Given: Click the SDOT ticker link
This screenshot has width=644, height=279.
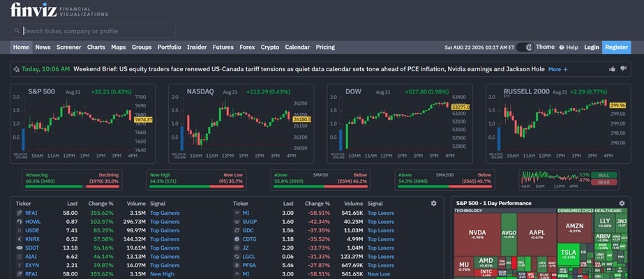Looking at the screenshot, I should [32, 248].
